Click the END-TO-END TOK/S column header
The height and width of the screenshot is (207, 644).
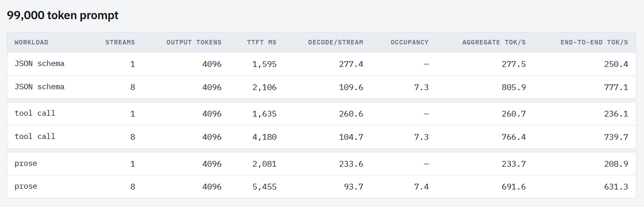594,42
